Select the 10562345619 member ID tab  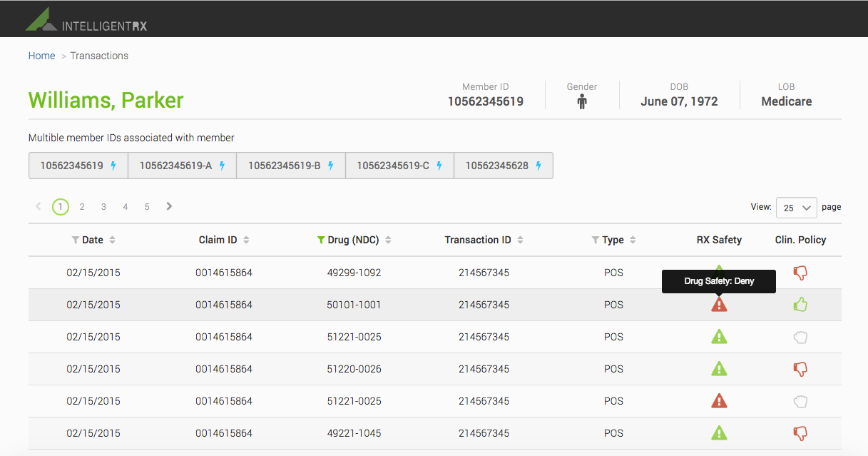click(78, 166)
